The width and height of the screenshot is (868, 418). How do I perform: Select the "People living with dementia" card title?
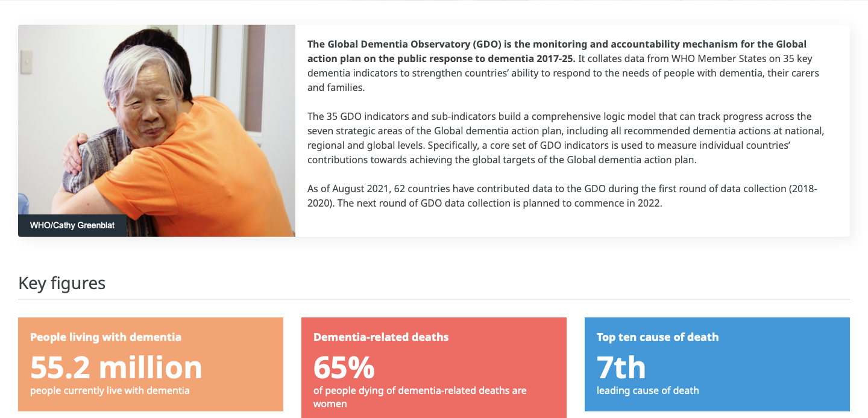point(105,337)
